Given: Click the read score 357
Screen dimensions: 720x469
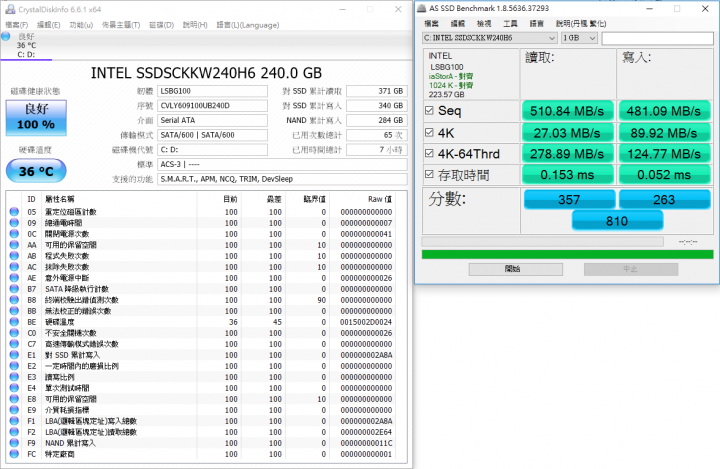Looking at the screenshot, I should point(569,199).
